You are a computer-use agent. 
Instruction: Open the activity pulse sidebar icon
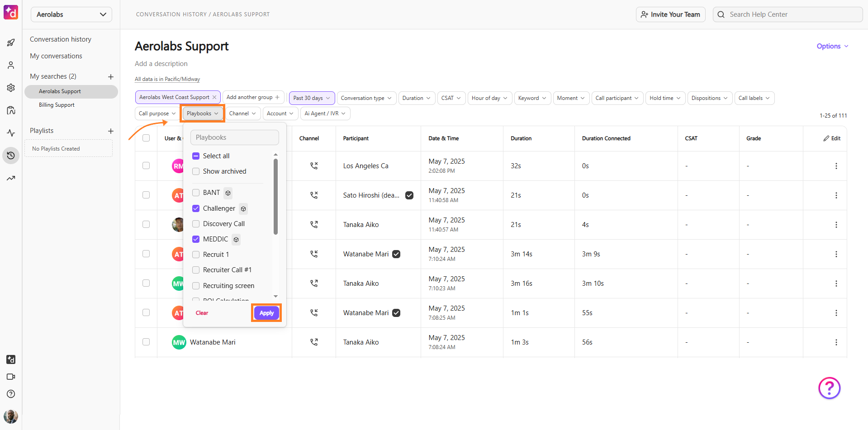click(x=11, y=133)
